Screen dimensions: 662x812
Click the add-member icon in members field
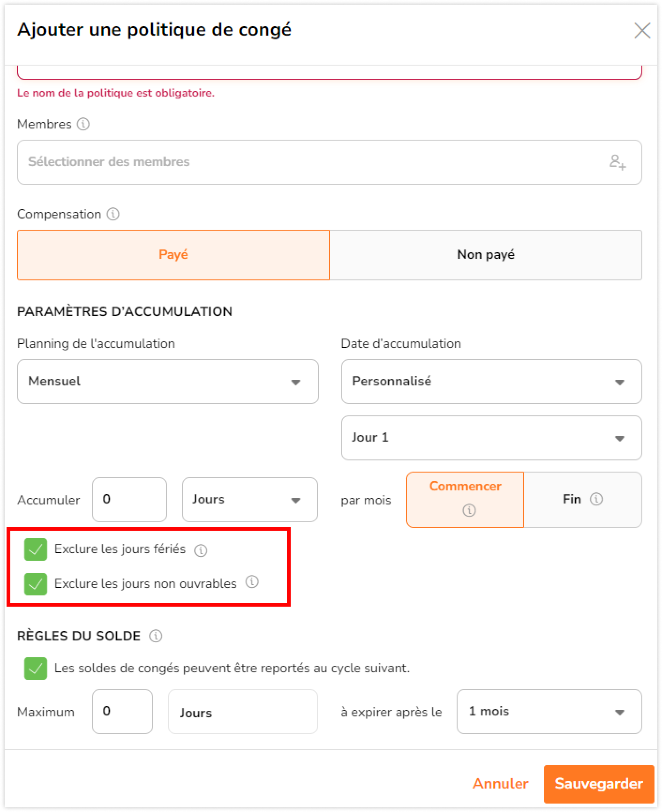click(x=617, y=162)
